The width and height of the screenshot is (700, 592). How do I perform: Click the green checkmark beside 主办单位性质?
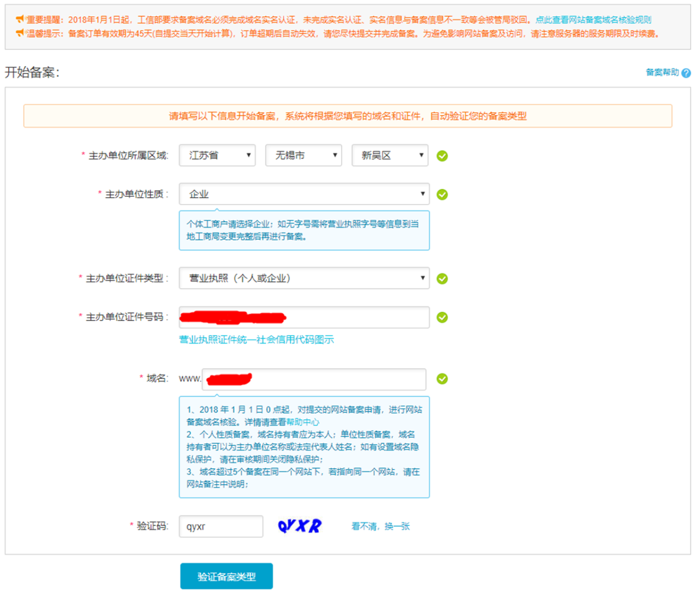[x=442, y=195]
